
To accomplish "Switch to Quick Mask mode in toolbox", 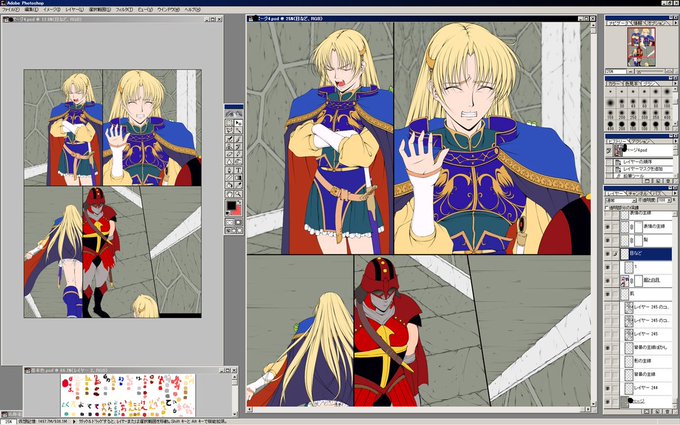I will click(x=239, y=222).
